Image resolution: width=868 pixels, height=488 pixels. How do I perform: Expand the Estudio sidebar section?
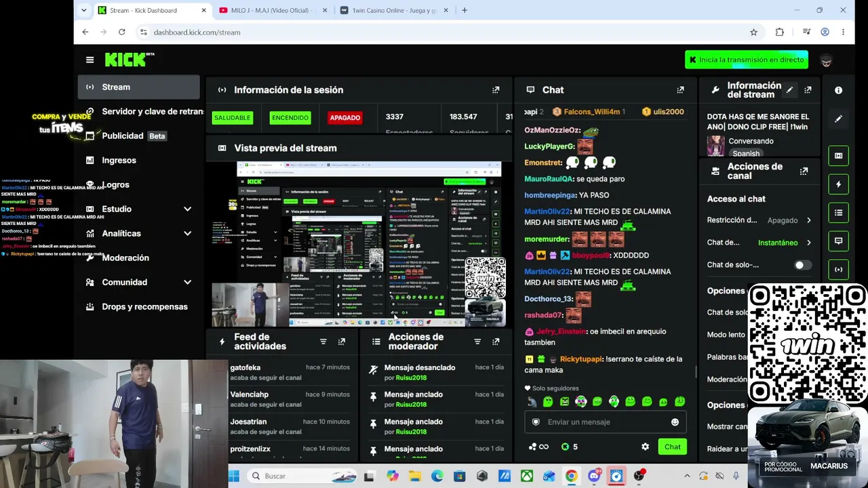187,209
